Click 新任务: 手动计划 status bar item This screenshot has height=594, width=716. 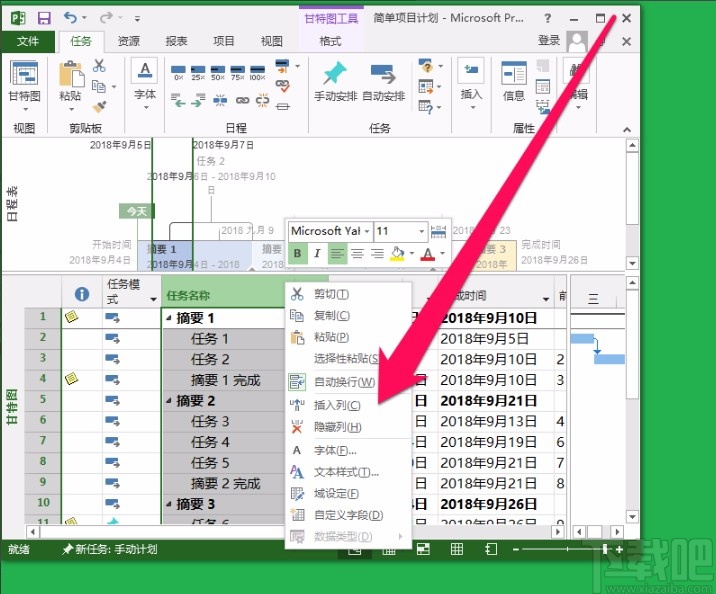[x=111, y=549]
